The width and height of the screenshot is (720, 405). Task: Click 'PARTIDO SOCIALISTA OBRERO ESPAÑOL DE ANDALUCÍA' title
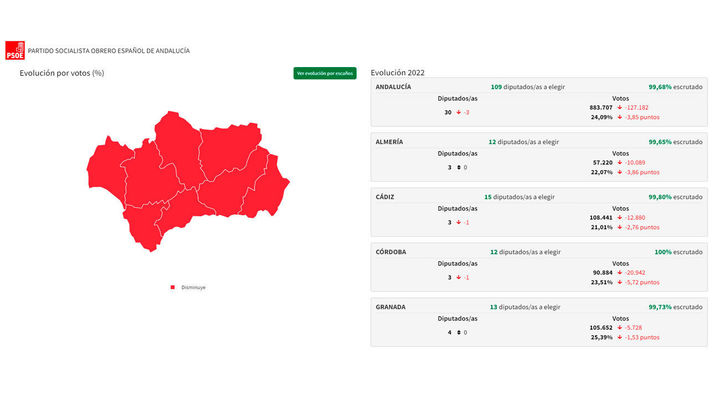109,51
